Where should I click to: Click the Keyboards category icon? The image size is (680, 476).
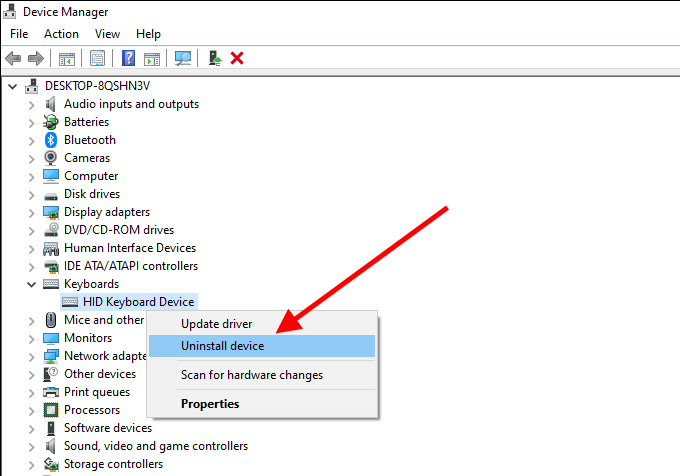(x=51, y=284)
